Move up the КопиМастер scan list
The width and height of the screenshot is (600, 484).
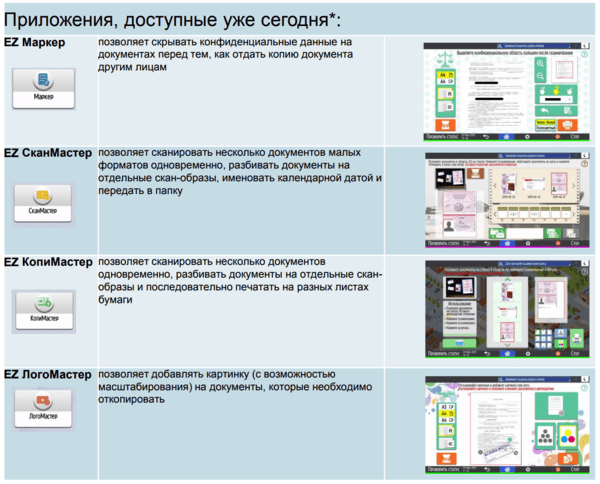[508, 279]
